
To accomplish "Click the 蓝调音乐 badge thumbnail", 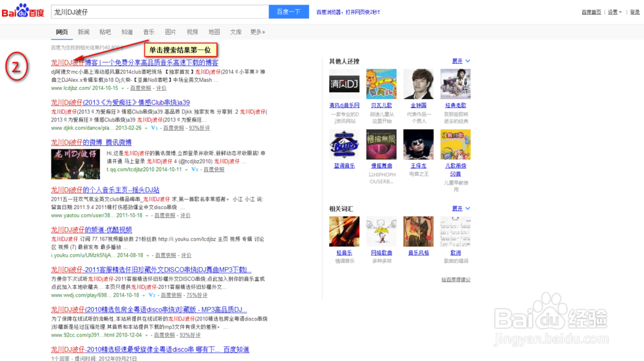I will (x=344, y=144).
